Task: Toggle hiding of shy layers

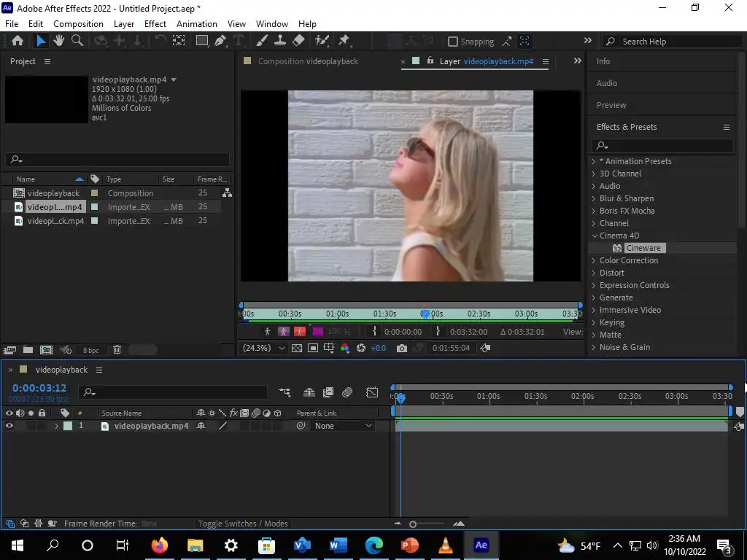Action: point(309,392)
